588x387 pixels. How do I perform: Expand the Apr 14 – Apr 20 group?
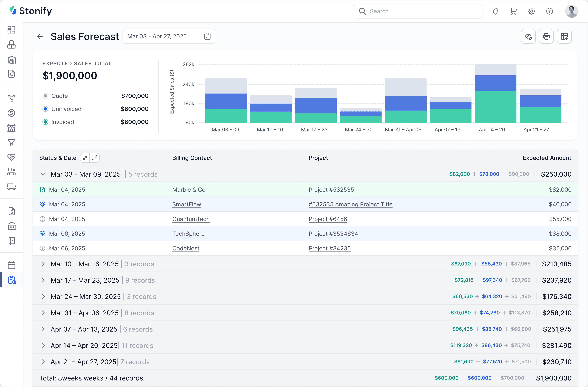43,345
